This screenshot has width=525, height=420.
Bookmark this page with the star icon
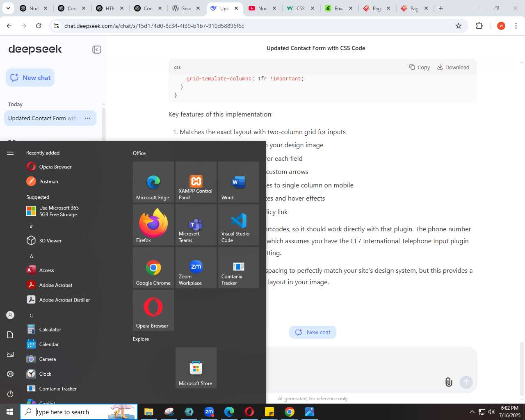459,26
